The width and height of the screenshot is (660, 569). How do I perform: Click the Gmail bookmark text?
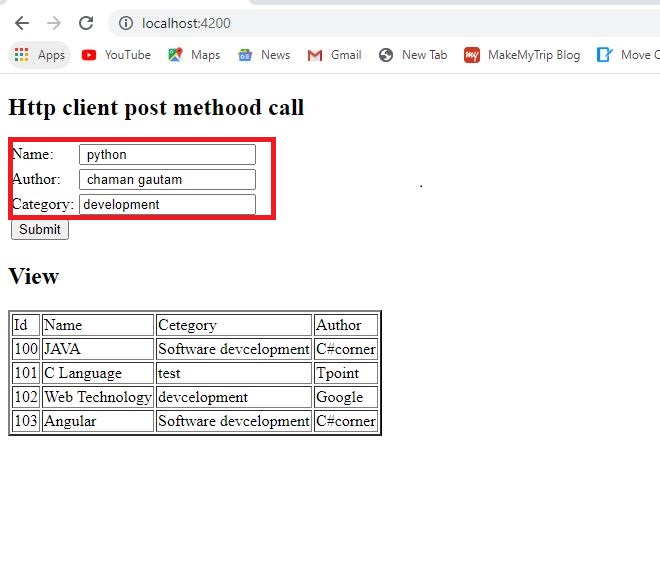[346, 55]
